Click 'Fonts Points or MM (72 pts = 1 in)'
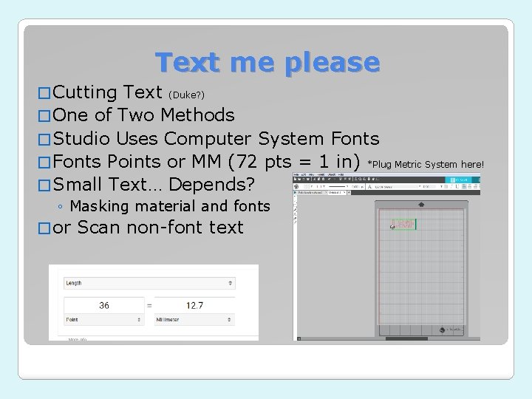 click(206, 162)
